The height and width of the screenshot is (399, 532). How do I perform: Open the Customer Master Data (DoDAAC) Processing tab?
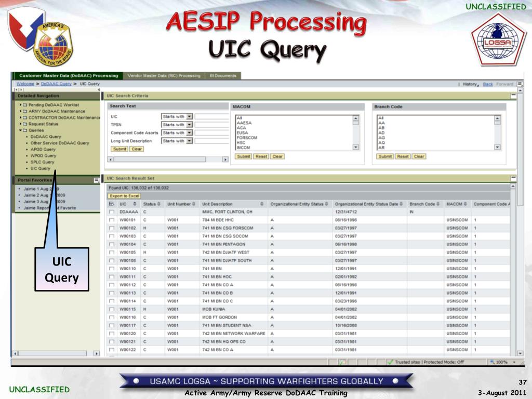tap(69, 76)
